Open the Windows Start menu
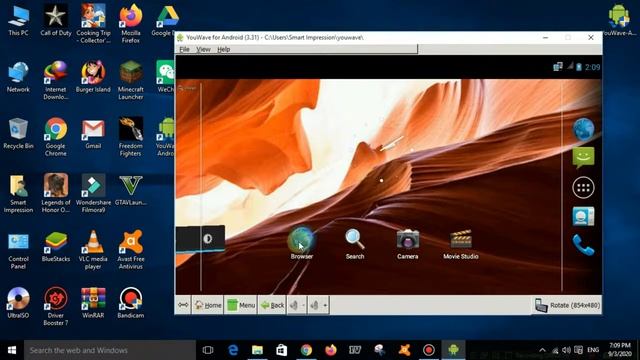This screenshot has width=640, height=360. (12, 350)
